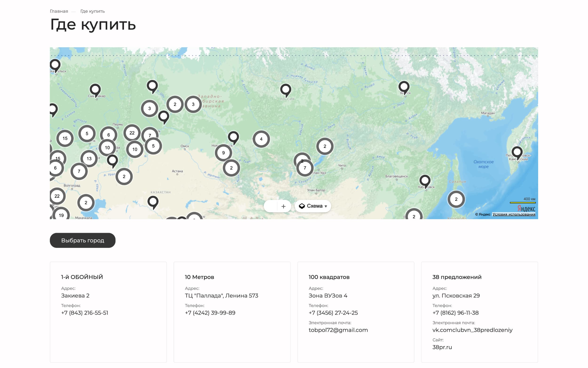Select the pin near Петропавловск-Камчатский
The height and width of the screenshot is (368, 588).
pyautogui.click(x=517, y=152)
